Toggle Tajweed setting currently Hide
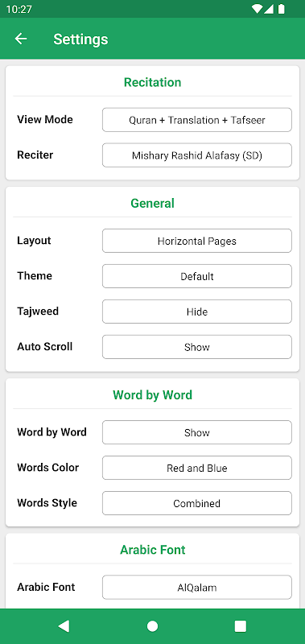Viewport: 305px width, 644px height. click(x=197, y=312)
